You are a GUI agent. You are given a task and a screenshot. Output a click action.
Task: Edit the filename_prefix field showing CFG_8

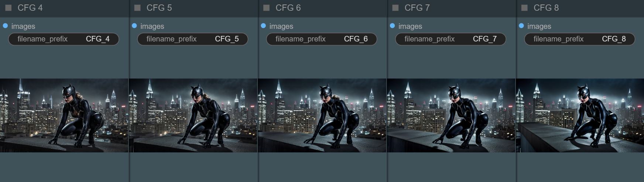coord(579,39)
